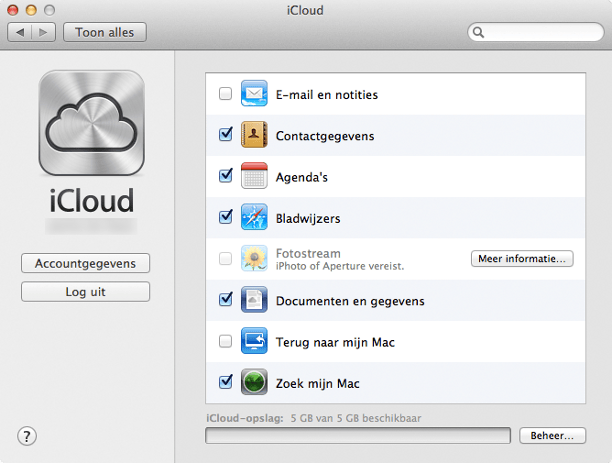Viewport: 612px width, 463px height.
Task: Uncheck the Zoek mijn Mac checkbox
Action: (x=226, y=382)
